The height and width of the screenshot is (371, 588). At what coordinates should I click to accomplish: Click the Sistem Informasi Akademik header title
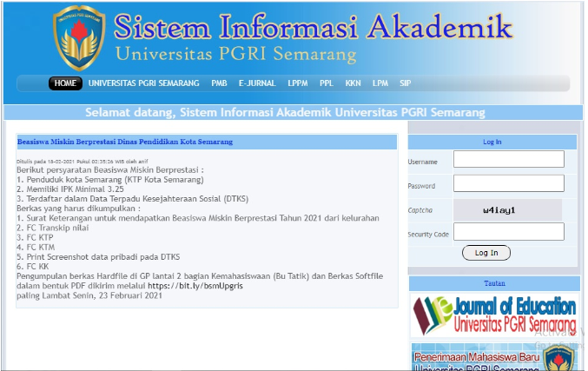(x=313, y=28)
